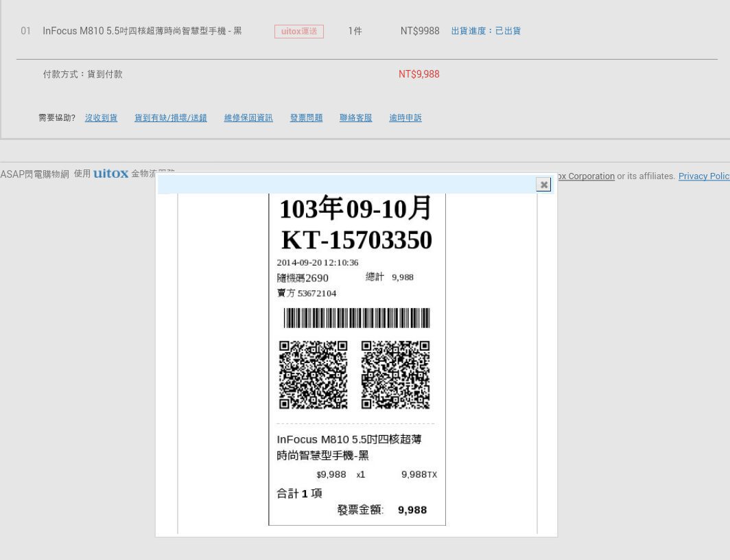
Task: Click order price NT$9988
Action: tap(420, 31)
